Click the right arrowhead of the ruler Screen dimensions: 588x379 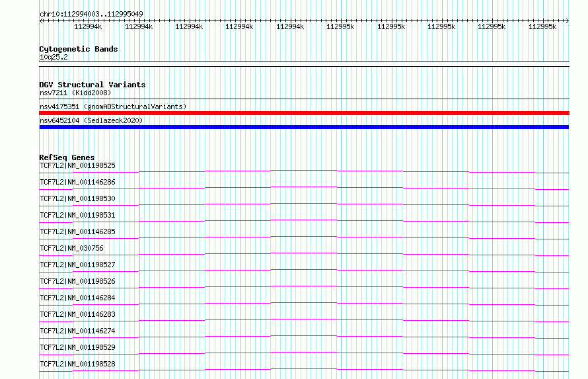pos(567,21)
